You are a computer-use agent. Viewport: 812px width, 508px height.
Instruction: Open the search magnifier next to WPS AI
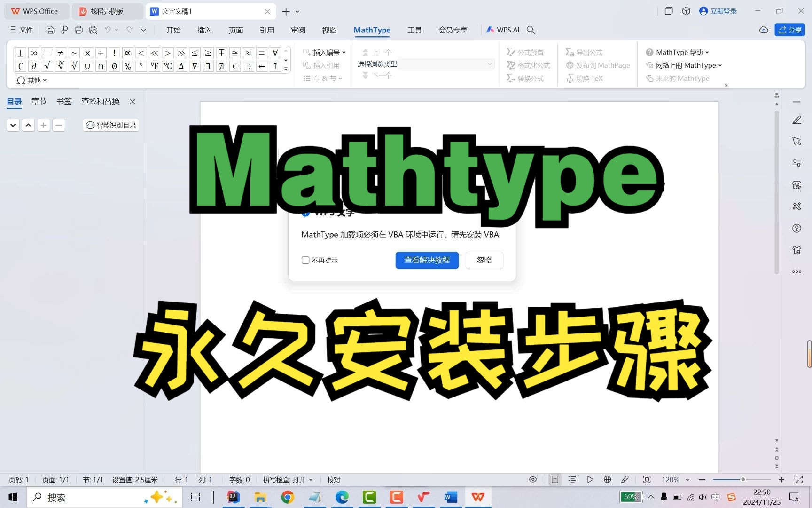[x=531, y=30]
